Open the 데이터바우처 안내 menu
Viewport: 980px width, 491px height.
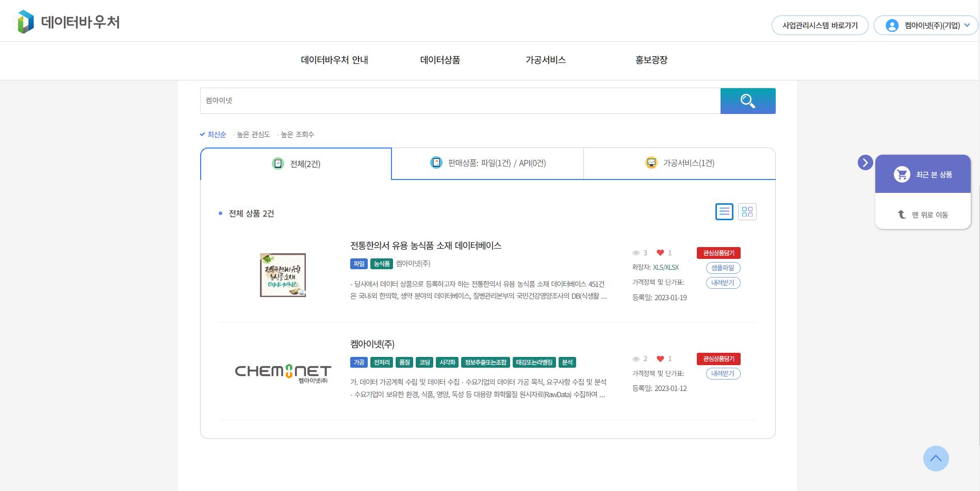tap(334, 60)
